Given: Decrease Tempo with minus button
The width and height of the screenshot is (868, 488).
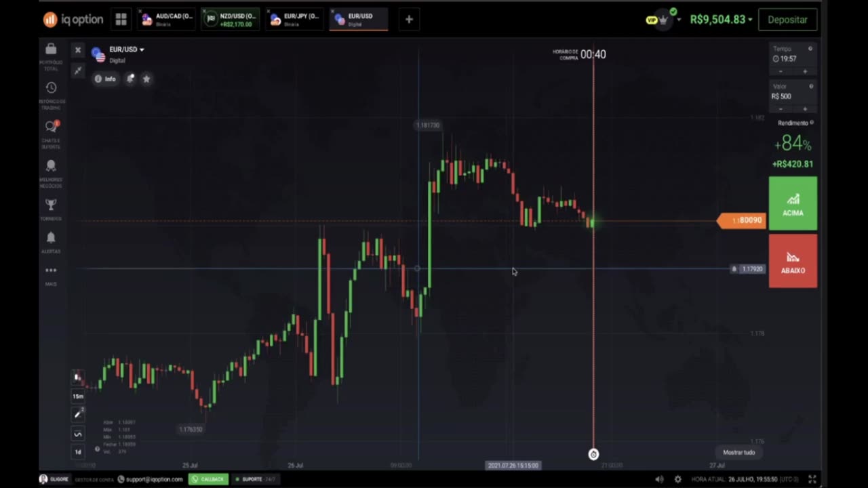Looking at the screenshot, I should 781,71.
